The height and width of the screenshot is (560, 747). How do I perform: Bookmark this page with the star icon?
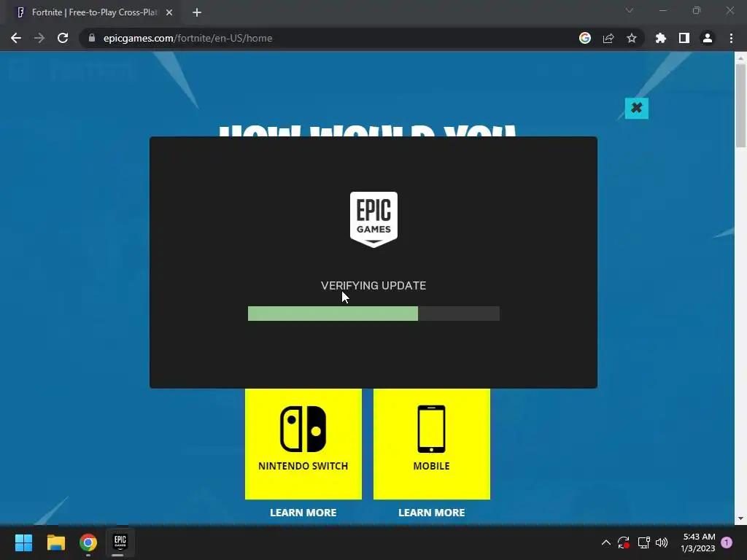(632, 38)
